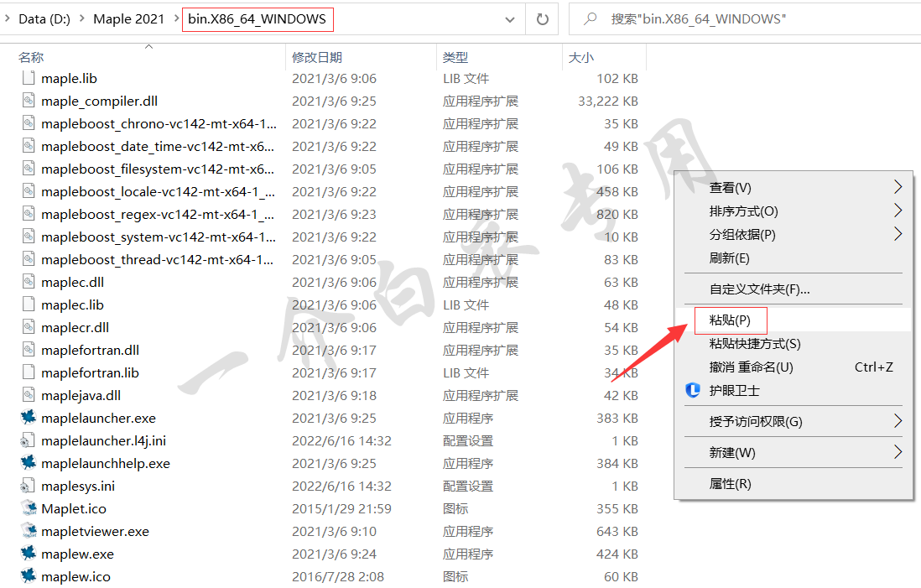Click the bin.X86_64_WINDOWS breadcrumb
The width and height of the screenshot is (921, 588).
257,18
